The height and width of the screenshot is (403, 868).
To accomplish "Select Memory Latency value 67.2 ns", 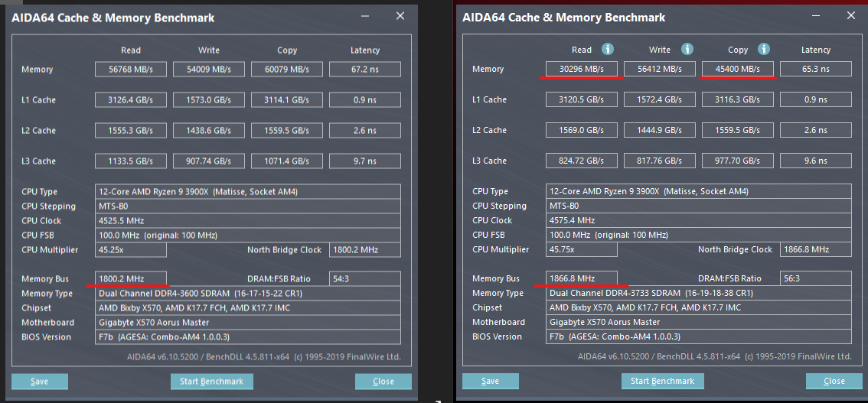I will point(365,70).
